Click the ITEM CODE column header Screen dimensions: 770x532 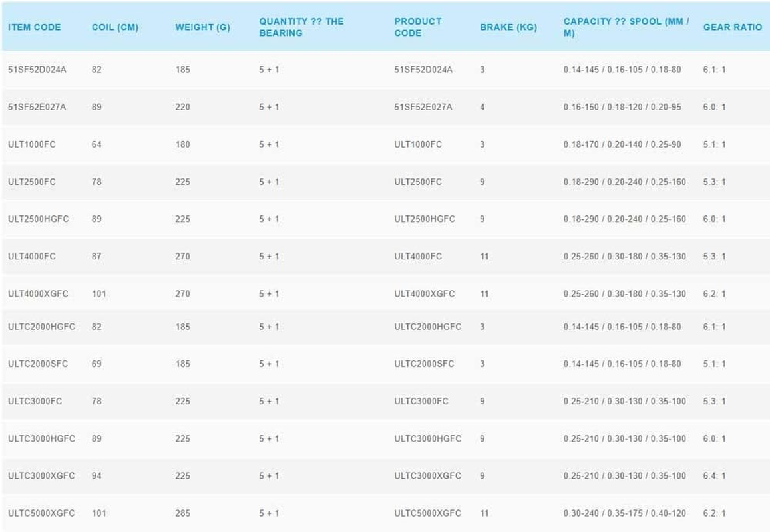(34, 27)
